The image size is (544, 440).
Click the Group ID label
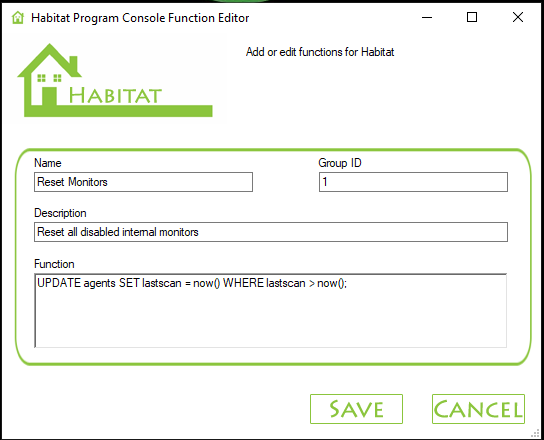pyautogui.click(x=340, y=163)
